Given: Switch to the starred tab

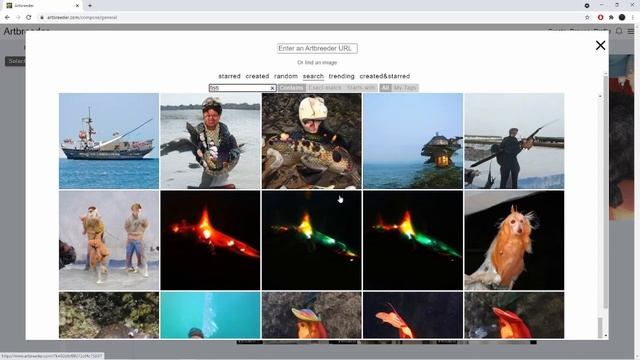Looking at the screenshot, I should pyautogui.click(x=229, y=76).
